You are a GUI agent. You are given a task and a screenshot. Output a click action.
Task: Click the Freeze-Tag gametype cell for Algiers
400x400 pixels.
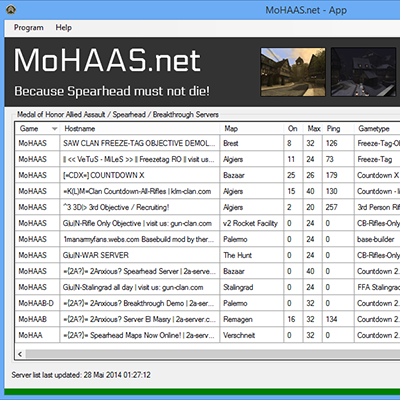coord(377,159)
